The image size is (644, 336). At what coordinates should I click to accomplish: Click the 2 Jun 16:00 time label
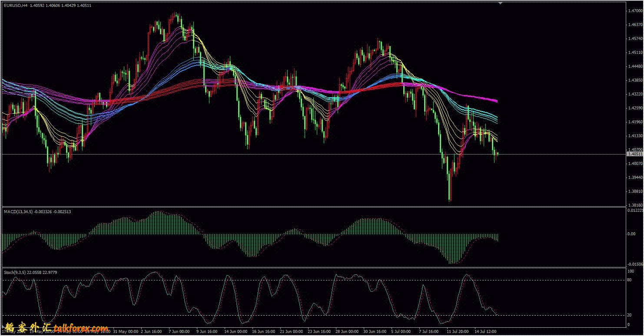point(151,331)
